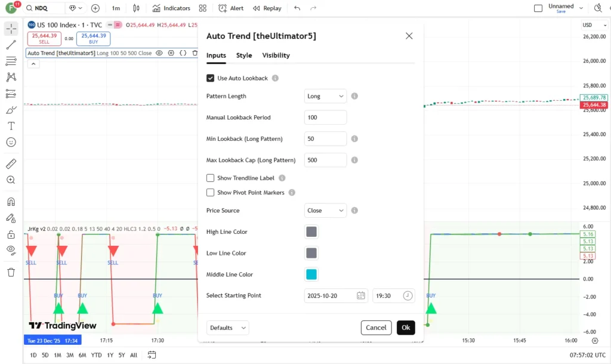The image size is (611, 364).
Task: Confirm settings with Ok
Action: coord(406,328)
